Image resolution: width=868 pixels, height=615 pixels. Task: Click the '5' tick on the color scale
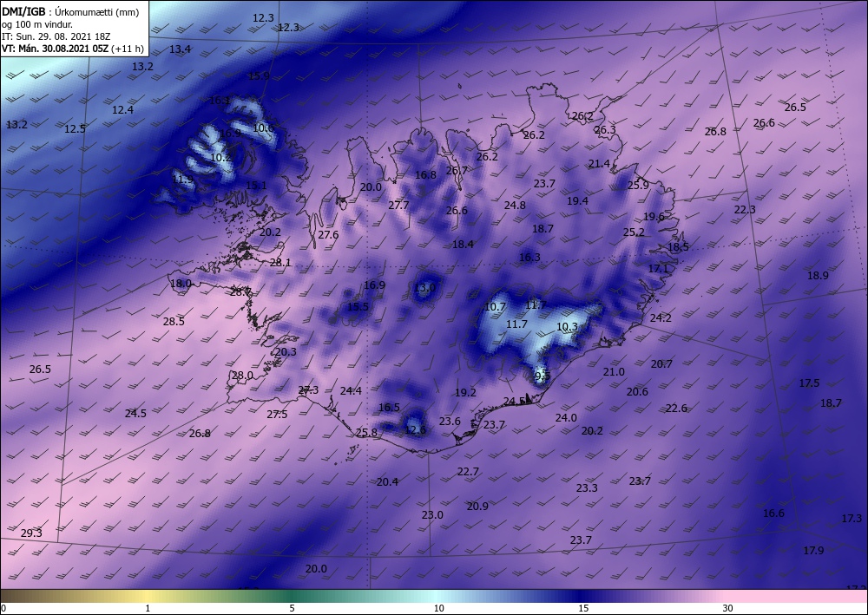[x=293, y=609]
